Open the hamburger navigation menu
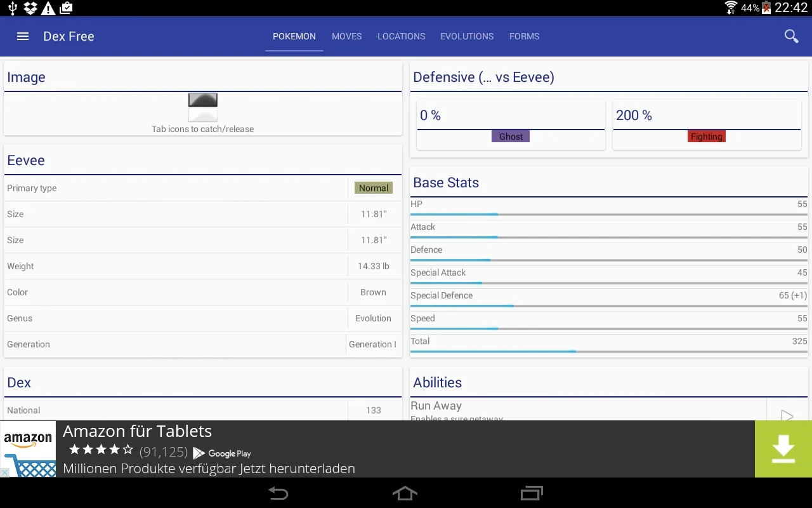The image size is (812, 508). coord(23,36)
